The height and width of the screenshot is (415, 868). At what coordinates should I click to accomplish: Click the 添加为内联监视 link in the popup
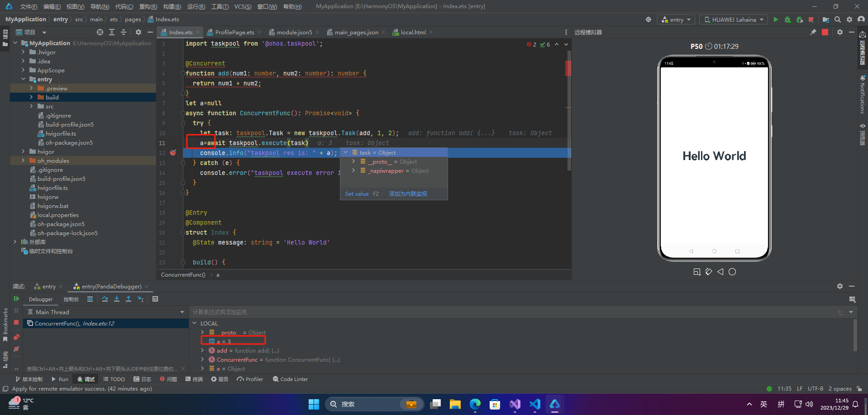point(408,193)
